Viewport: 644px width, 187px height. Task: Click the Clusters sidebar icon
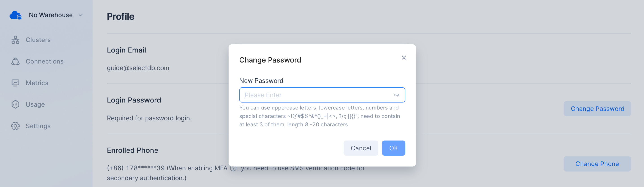15,40
